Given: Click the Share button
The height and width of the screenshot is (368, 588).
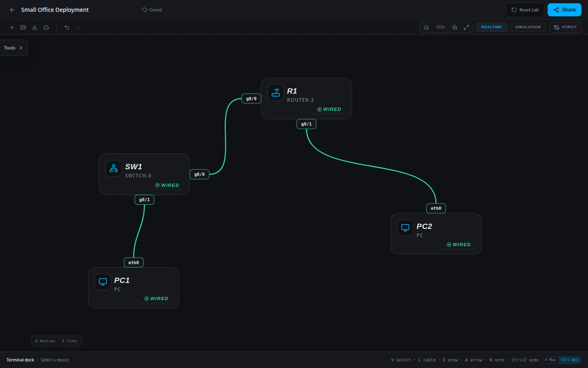Looking at the screenshot, I should (564, 10).
